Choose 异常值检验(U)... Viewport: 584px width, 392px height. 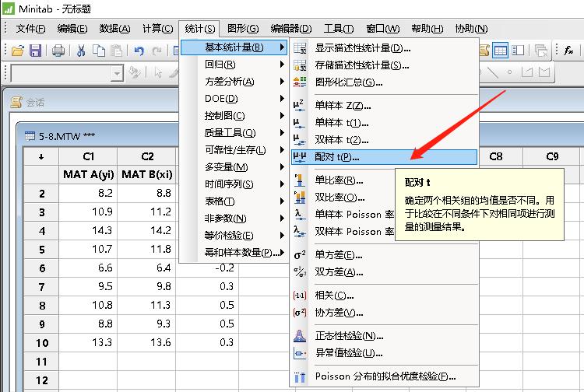(384, 353)
